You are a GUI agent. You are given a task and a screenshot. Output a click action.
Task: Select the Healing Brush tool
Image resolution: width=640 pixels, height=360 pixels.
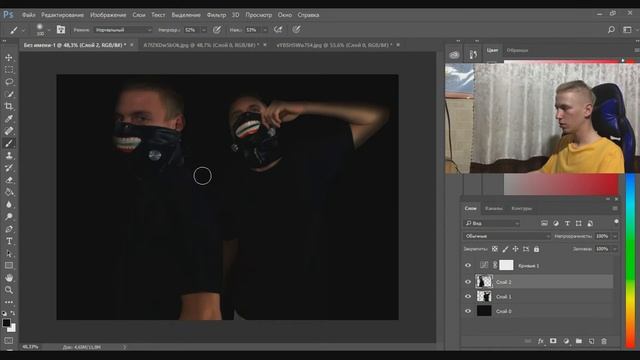(x=9, y=131)
